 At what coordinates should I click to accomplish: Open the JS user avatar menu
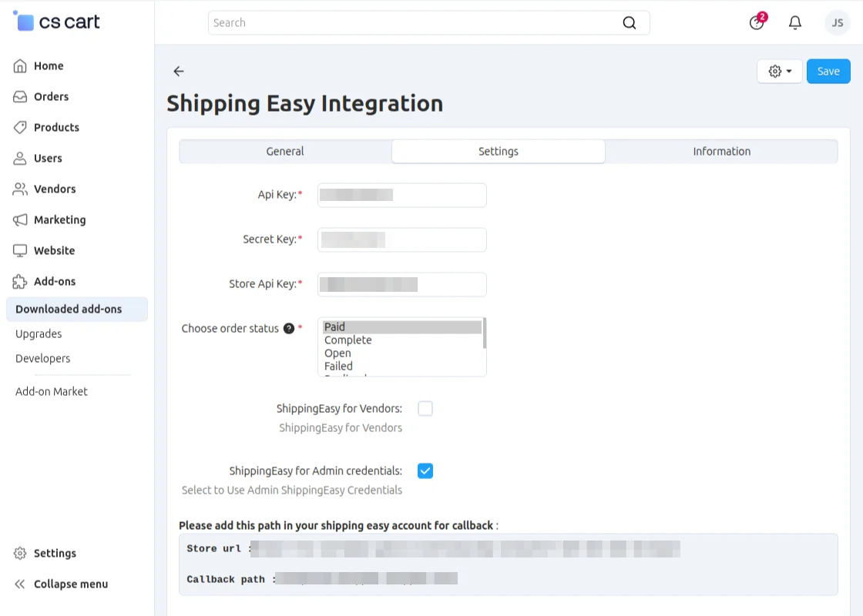click(x=837, y=22)
